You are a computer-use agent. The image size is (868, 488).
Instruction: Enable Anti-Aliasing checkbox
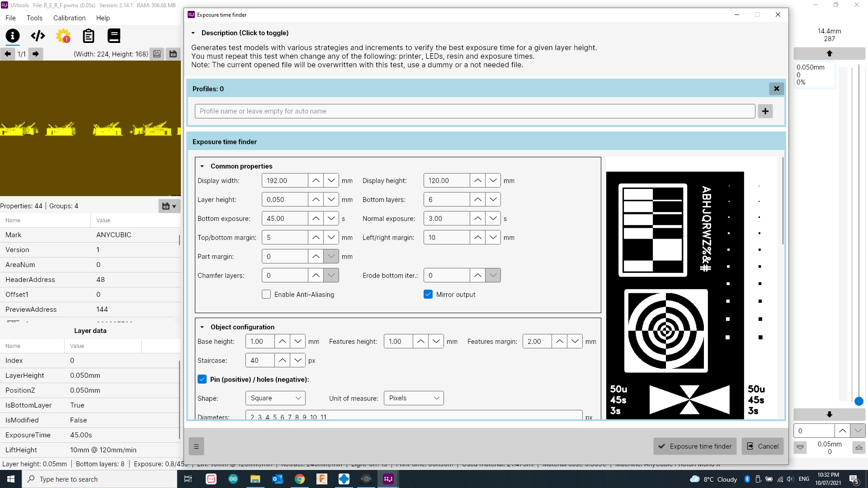pyautogui.click(x=266, y=294)
